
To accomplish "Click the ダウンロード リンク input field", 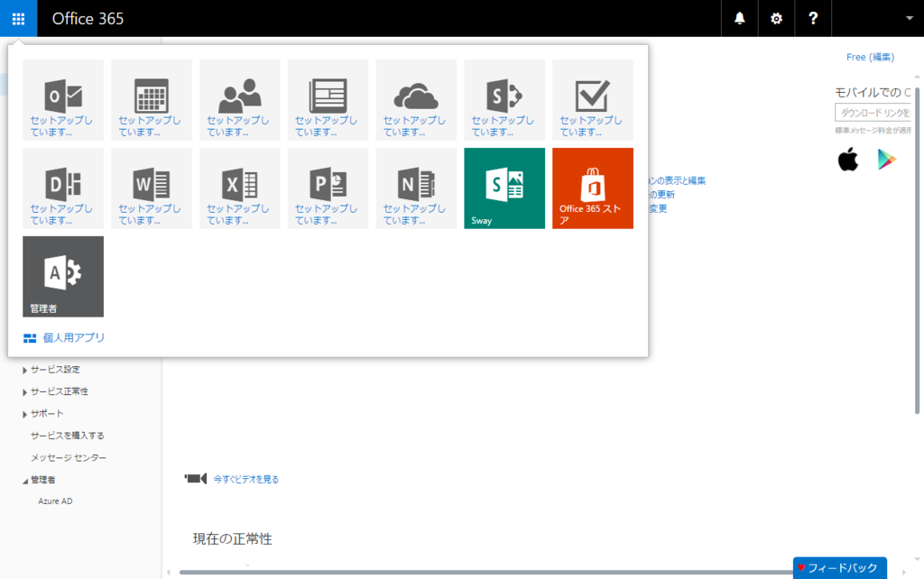I will (873, 113).
